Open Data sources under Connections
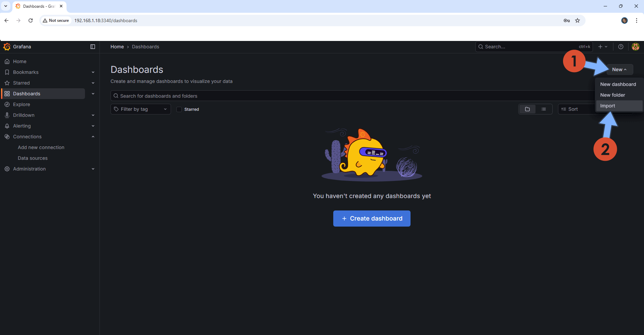The height and width of the screenshot is (335, 644). (x=33, y=158)
